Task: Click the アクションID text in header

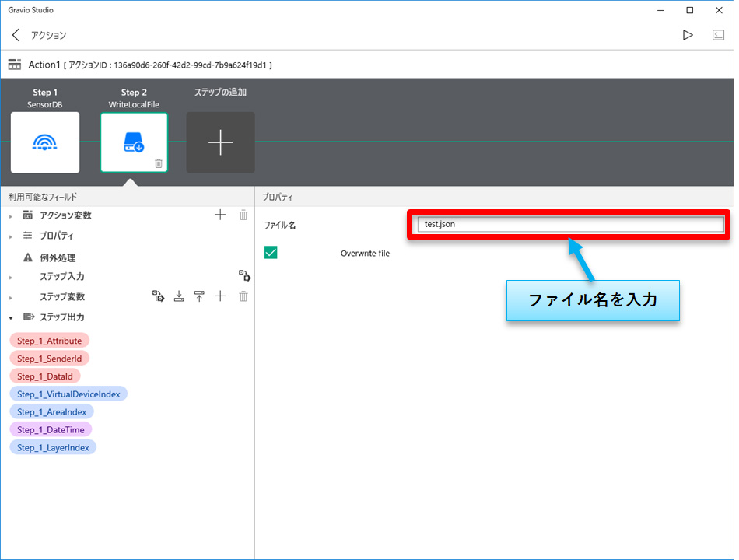Action: pyautogui.click(x=168, y=65)
